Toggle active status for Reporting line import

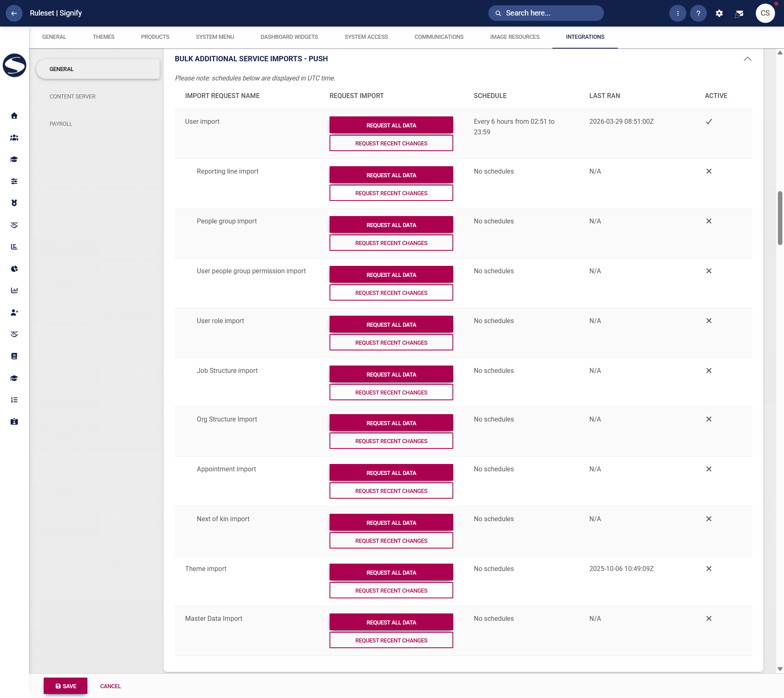point(709,172)
